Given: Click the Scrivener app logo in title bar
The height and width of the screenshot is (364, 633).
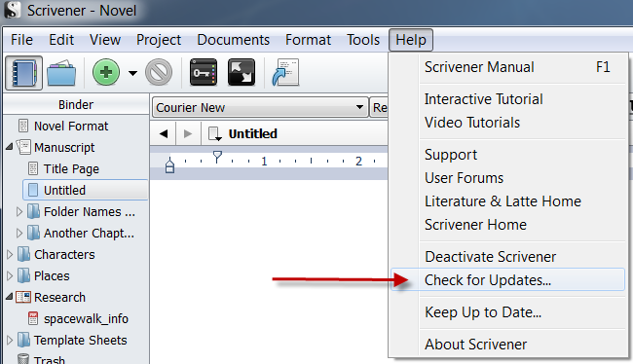Looking at the screenshot, I should point(12,10).
